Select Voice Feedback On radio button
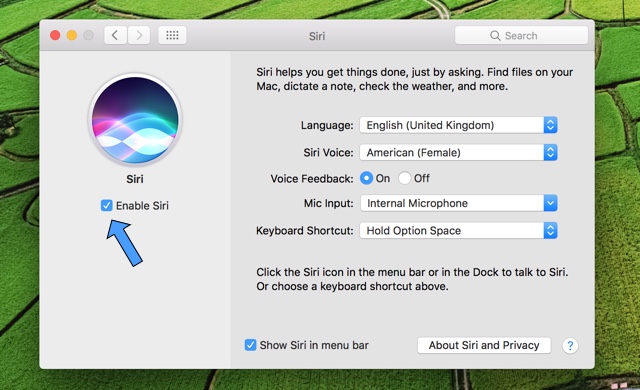Screen dimensions: 640x390 pyautogui.click(x=366, y=178)
